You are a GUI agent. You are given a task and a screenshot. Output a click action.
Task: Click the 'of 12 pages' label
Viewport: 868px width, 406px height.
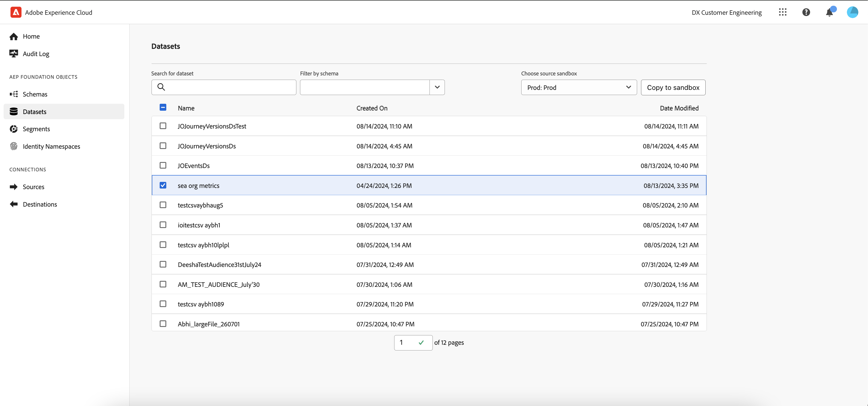click(x=449, y=342)
